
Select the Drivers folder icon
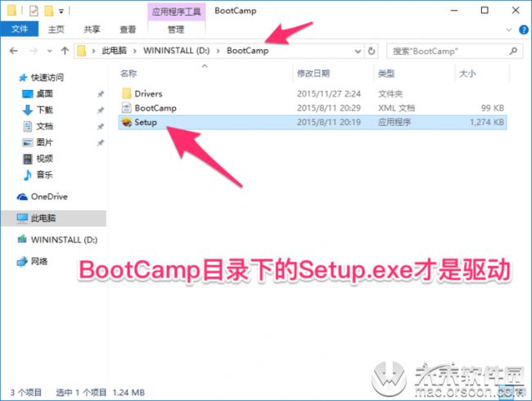(x=127, y=93)
